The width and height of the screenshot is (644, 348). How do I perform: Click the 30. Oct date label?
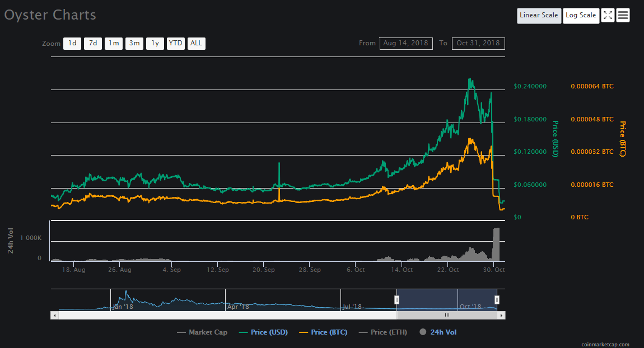(494, 270)
